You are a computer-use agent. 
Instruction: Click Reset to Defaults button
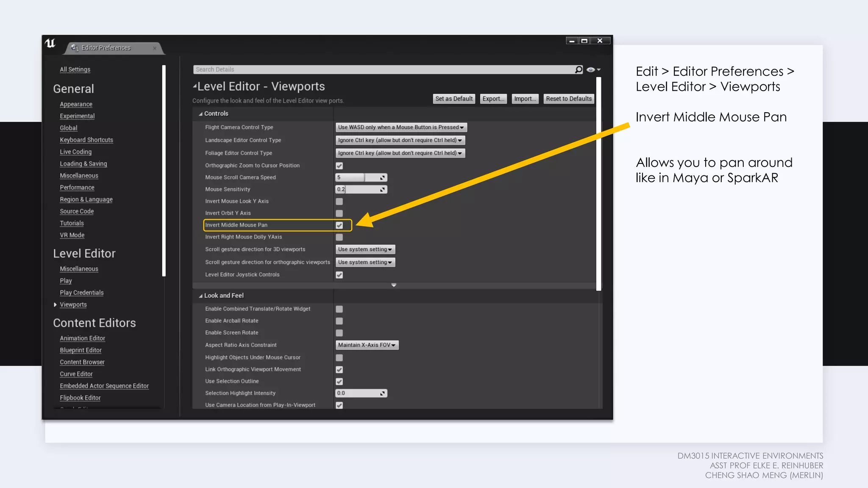tap(569, 99)
